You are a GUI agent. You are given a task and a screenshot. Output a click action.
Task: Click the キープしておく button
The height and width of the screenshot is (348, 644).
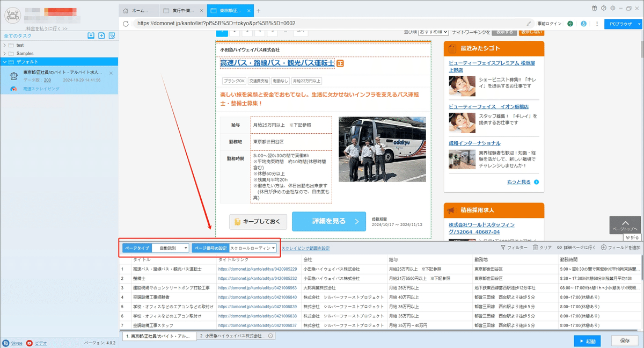(x=258, y=221)
